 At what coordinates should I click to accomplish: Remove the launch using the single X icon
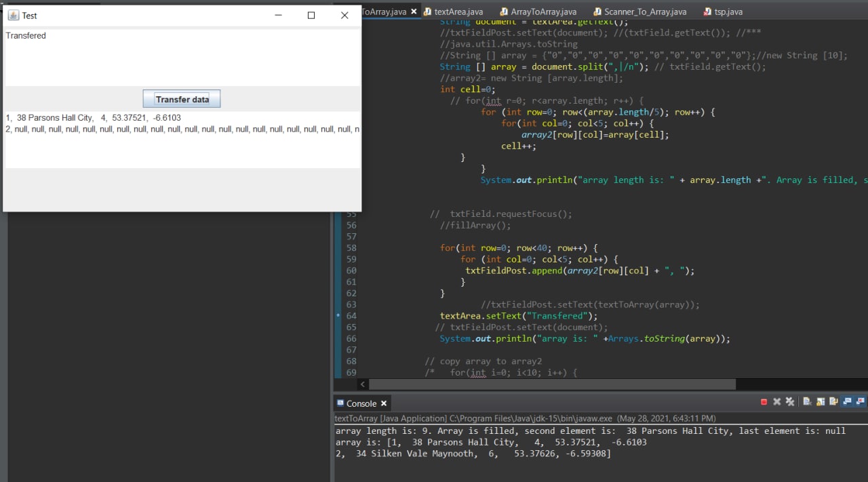(777, 402)
